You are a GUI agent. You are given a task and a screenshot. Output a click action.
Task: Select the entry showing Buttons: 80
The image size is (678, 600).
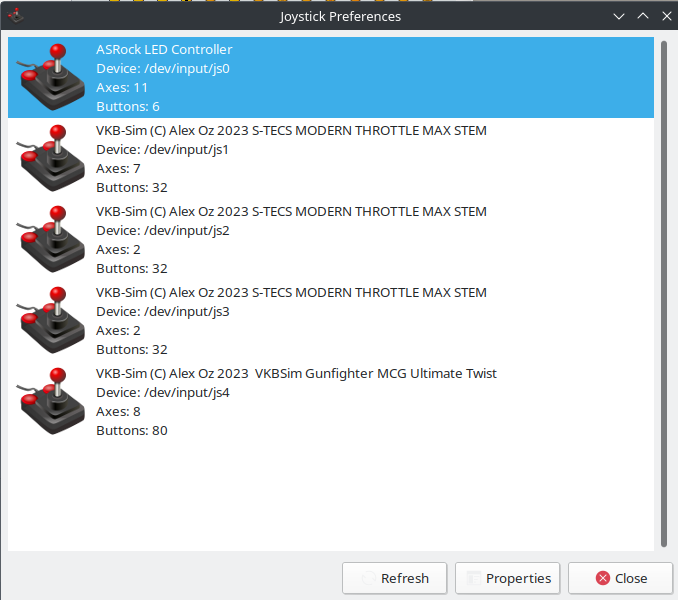point(132,431)
